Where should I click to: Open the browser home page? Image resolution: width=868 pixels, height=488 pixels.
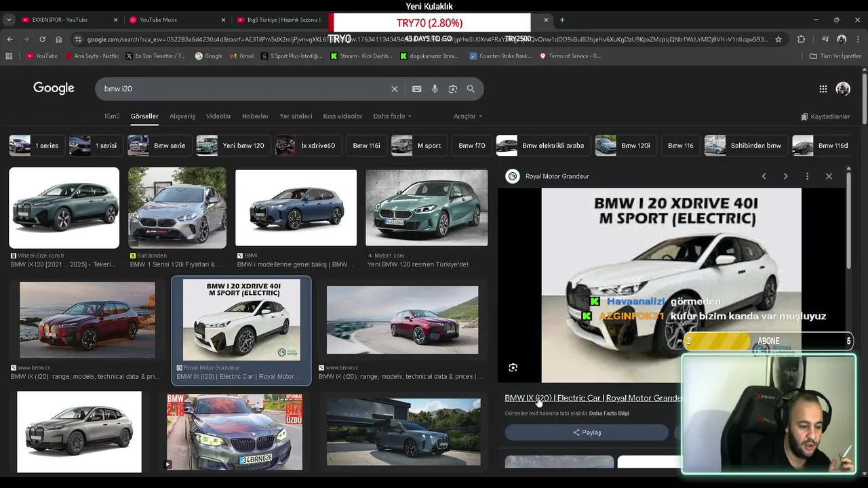tap(58, 39)
